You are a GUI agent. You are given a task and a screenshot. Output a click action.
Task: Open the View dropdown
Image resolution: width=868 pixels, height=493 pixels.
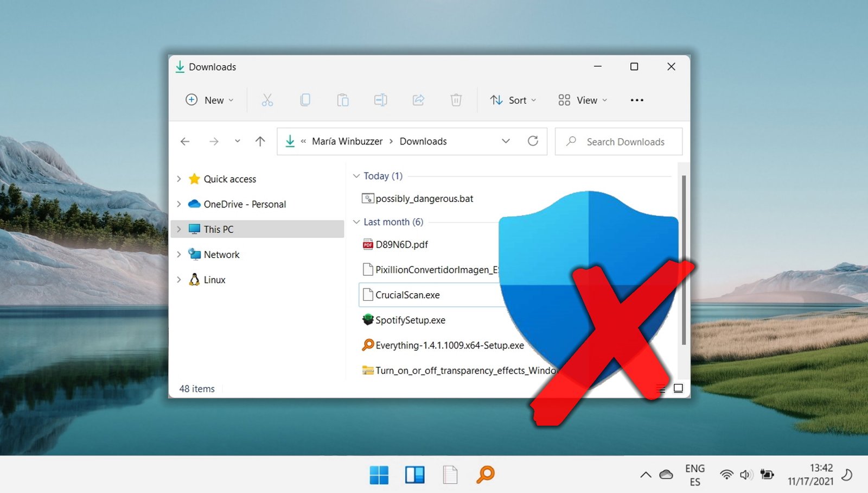tap(582, 100)
